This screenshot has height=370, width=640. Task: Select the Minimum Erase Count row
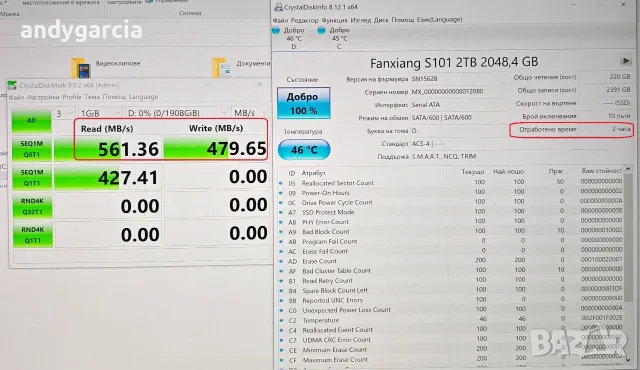coord(451,350)
